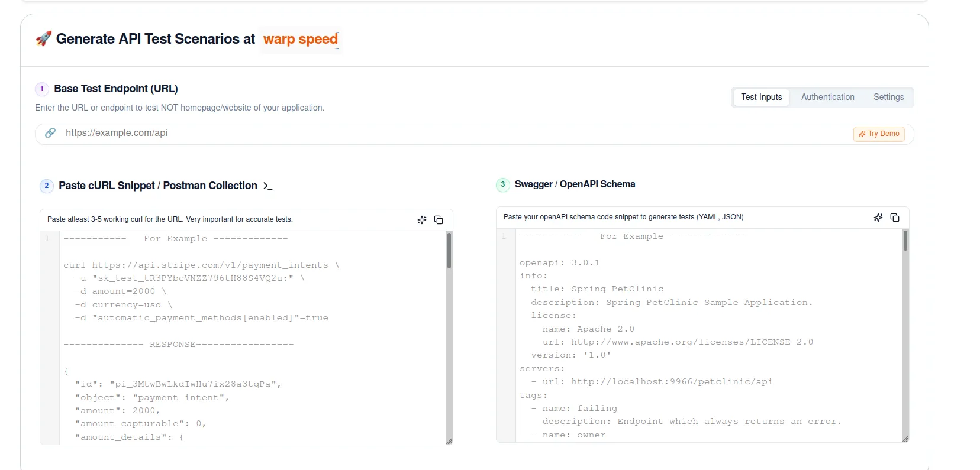
Task: Click the sparkle icon in cURL snippet panel
Action: click(x=422, y=220)
